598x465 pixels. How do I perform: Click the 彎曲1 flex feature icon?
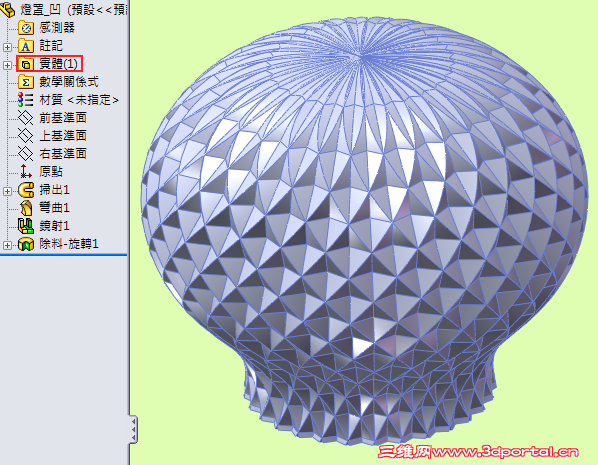coord(26,208)
